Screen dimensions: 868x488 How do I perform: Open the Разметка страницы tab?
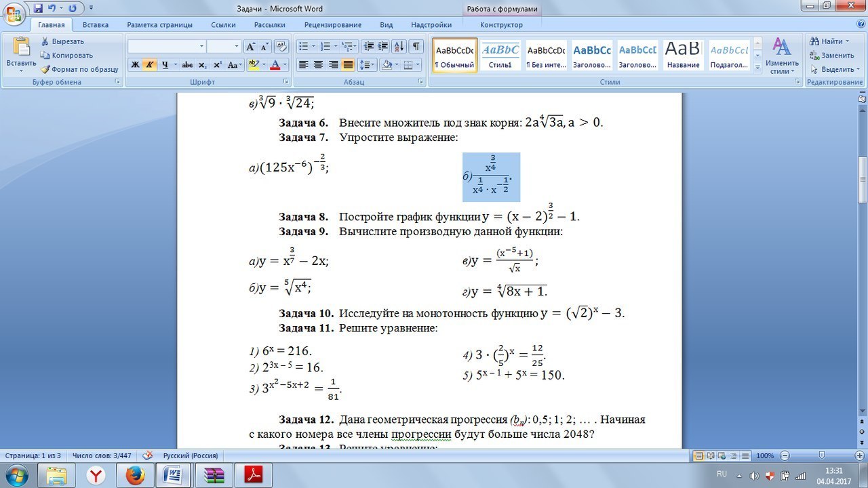pyautogui.click(x=159, y=25)
